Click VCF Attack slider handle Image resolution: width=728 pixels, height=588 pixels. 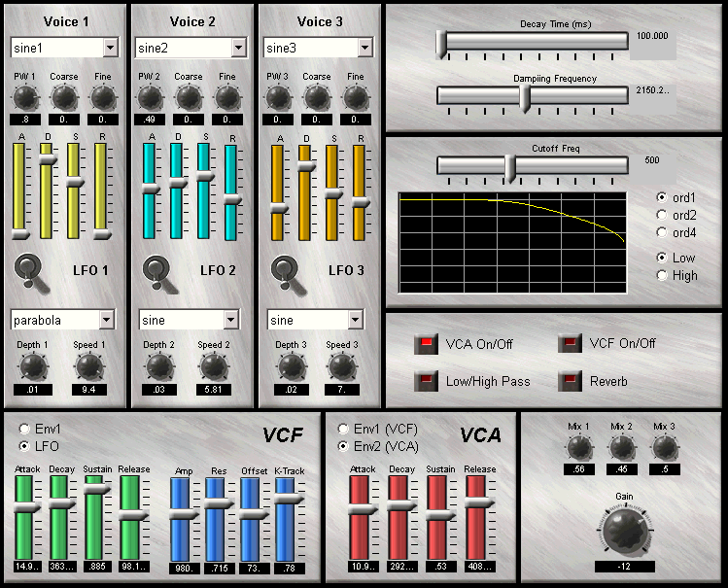pyautogui.click(x=25, y=507)
